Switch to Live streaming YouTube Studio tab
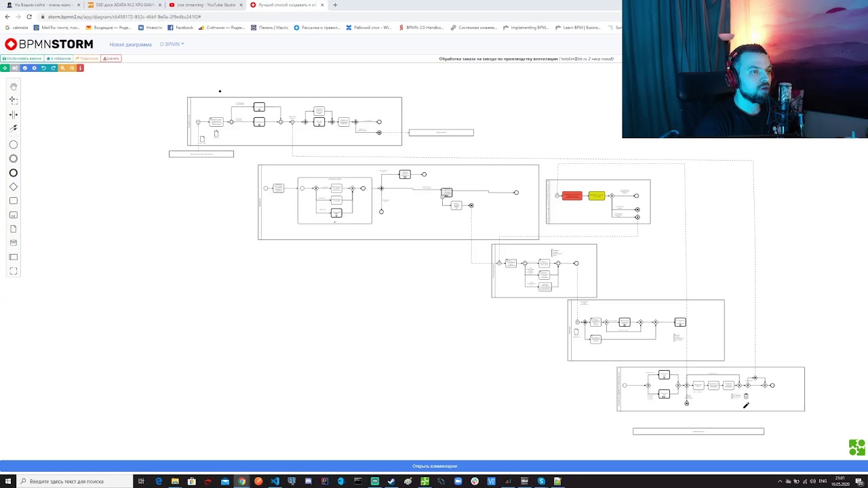 tap(205, 5)
